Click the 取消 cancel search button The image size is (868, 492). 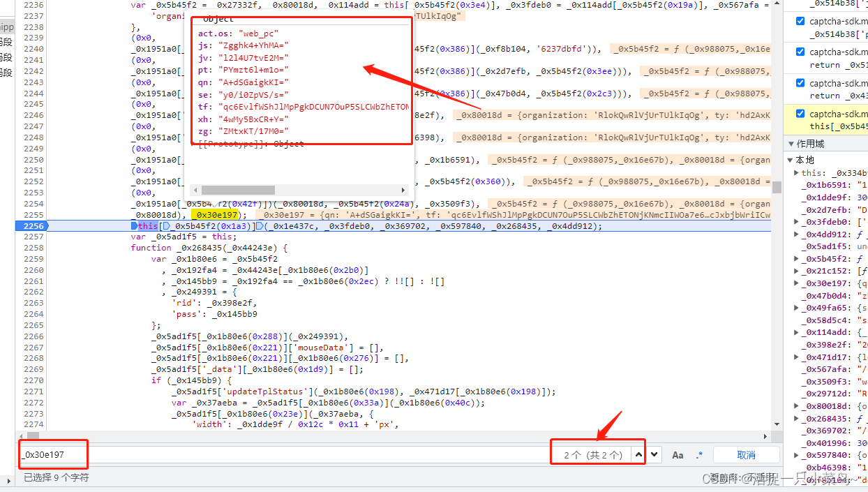746,455
